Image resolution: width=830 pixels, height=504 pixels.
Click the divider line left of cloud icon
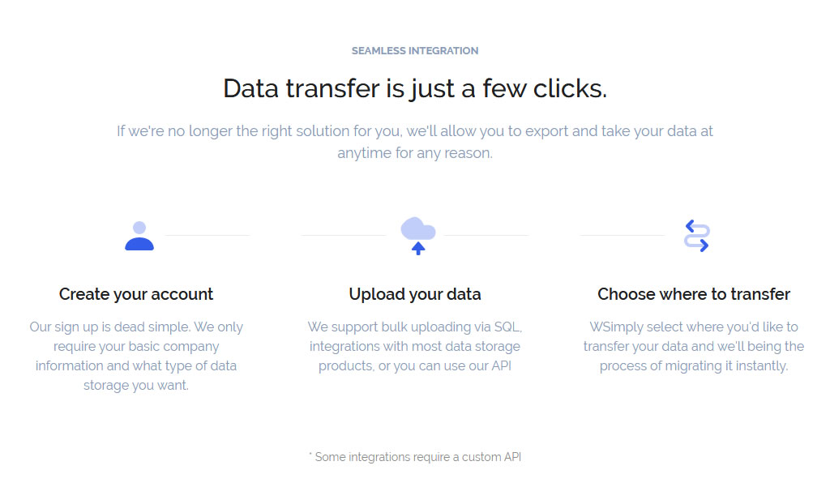[343, 236]
